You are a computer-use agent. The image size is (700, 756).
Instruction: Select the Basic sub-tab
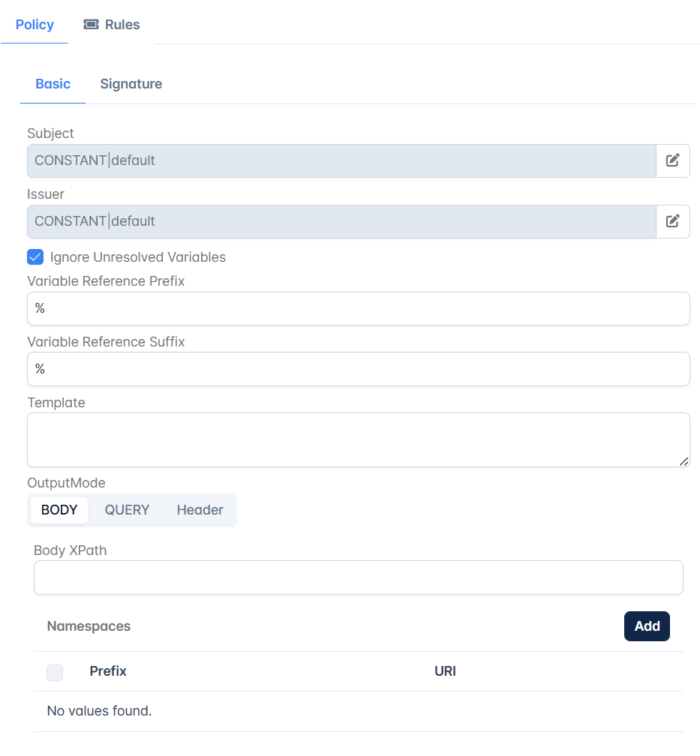pos(53,84)
